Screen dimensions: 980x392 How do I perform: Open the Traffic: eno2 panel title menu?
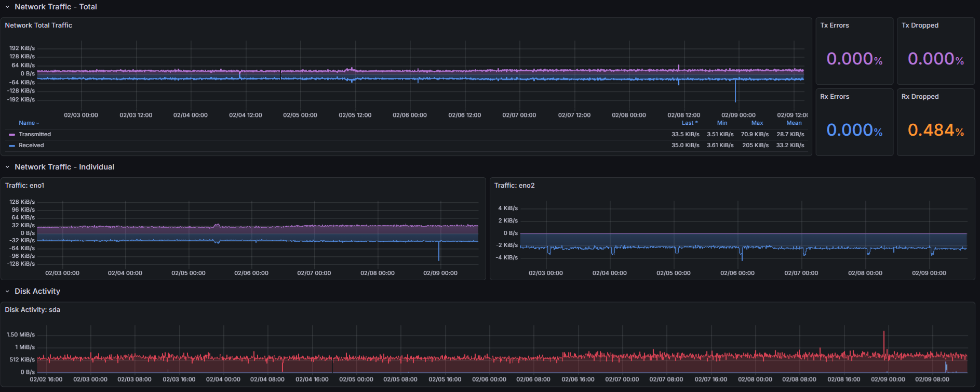514,186
